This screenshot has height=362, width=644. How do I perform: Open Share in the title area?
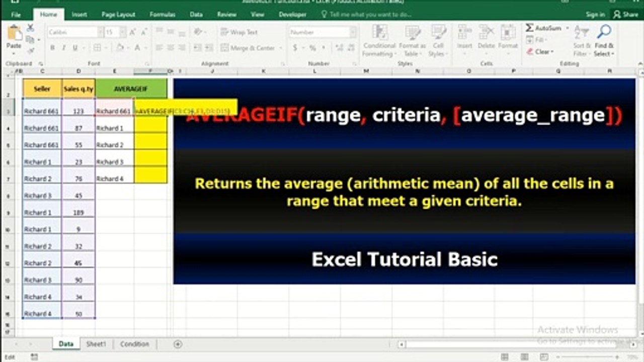(625, 15)
